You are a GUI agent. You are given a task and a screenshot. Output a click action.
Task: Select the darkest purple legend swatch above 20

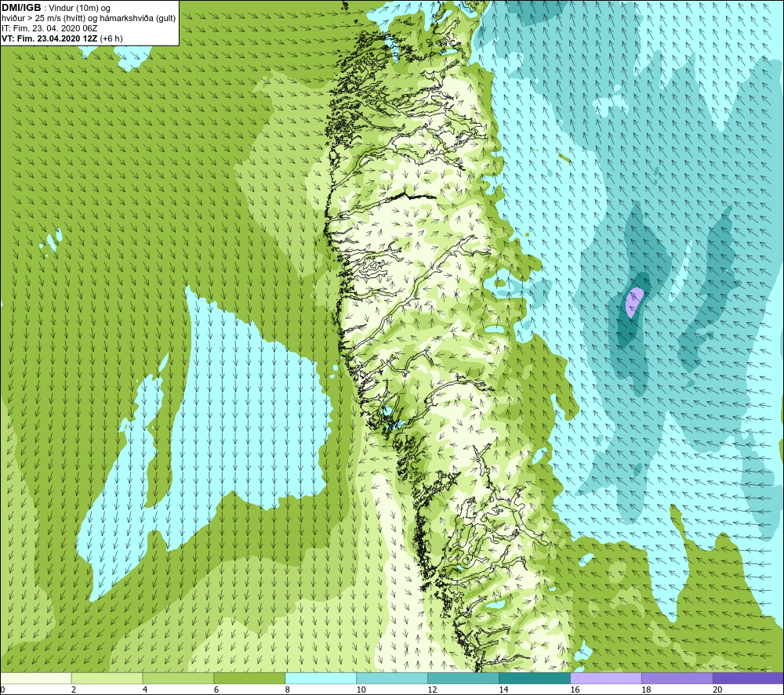coord(748,678)
